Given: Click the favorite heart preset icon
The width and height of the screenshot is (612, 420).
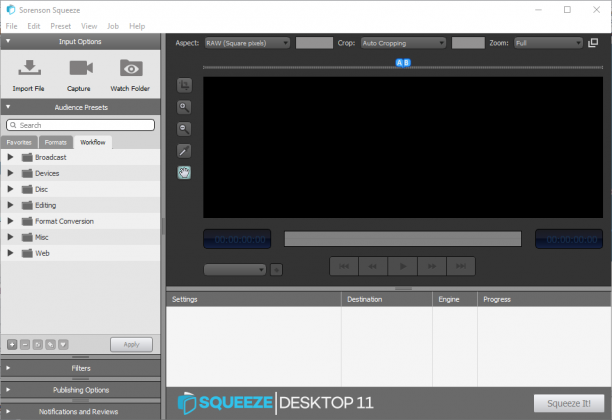Looking at the screenshot, I should (63, 345).
